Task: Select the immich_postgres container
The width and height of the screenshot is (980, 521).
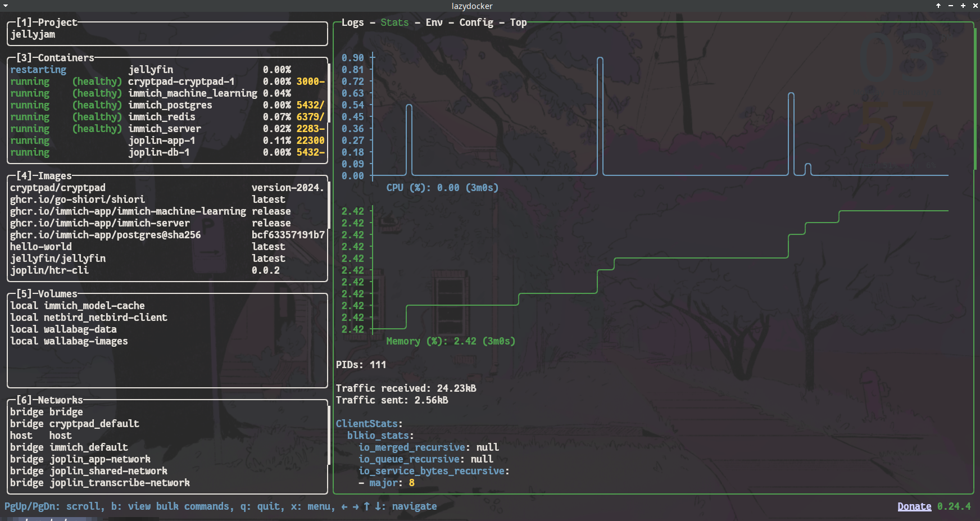Action: pyautogui.click(x=167, y=105)
